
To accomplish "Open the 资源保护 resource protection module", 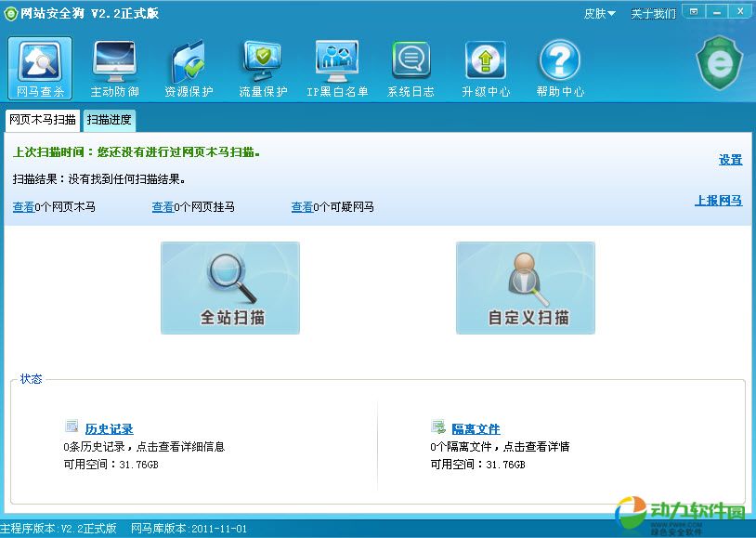I will click(189, 69).
